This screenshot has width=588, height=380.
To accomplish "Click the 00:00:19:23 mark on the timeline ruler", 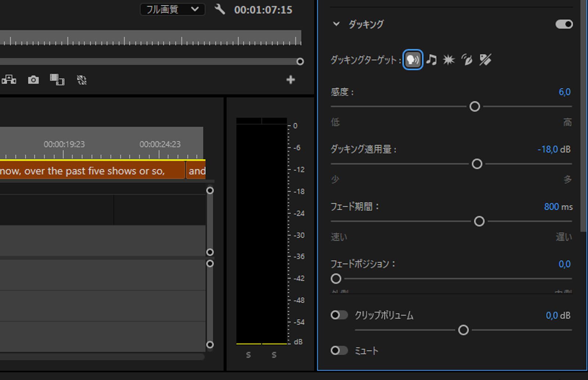I will [64, 144].
